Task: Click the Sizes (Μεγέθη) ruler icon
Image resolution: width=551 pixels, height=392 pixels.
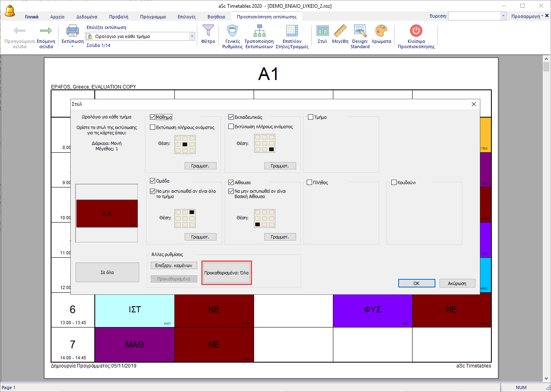Action: (340, 31)
